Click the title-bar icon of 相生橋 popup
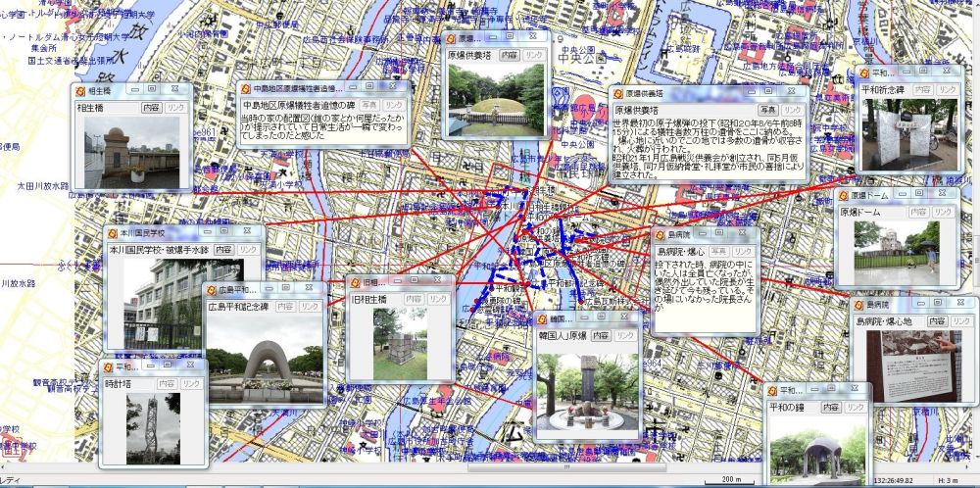Viewport: 980px width, 488px height. click(x=82, y=90)
